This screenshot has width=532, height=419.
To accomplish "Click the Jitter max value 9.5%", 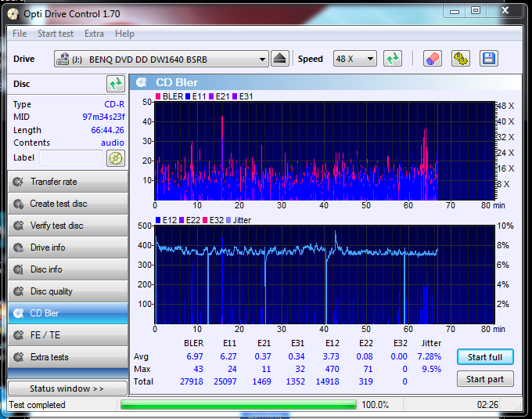I will 432,369.
